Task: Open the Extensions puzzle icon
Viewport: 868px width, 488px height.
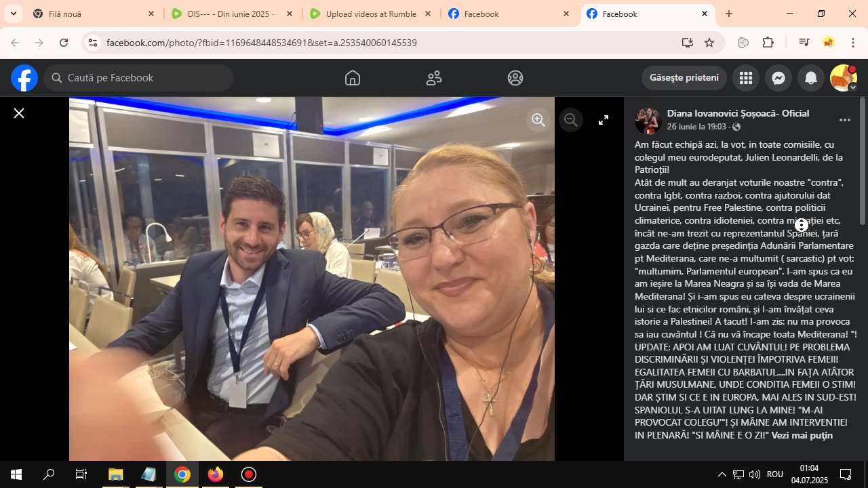Action: (768, 43)
